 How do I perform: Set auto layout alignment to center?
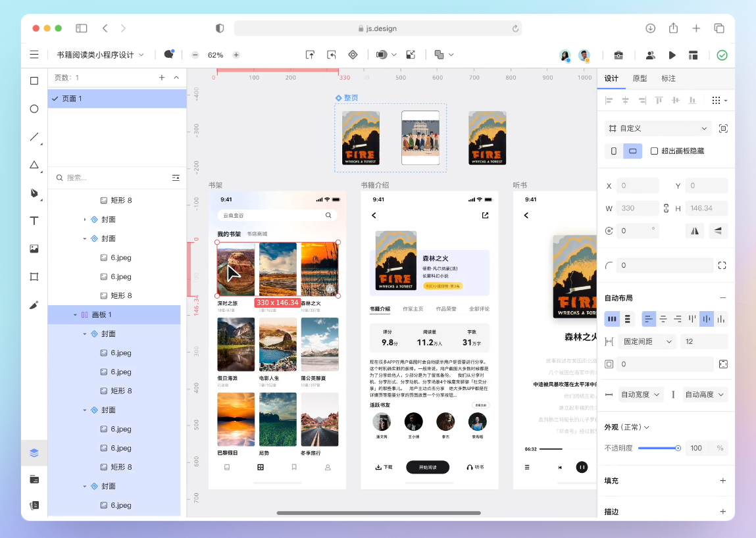tap(663, 318)
